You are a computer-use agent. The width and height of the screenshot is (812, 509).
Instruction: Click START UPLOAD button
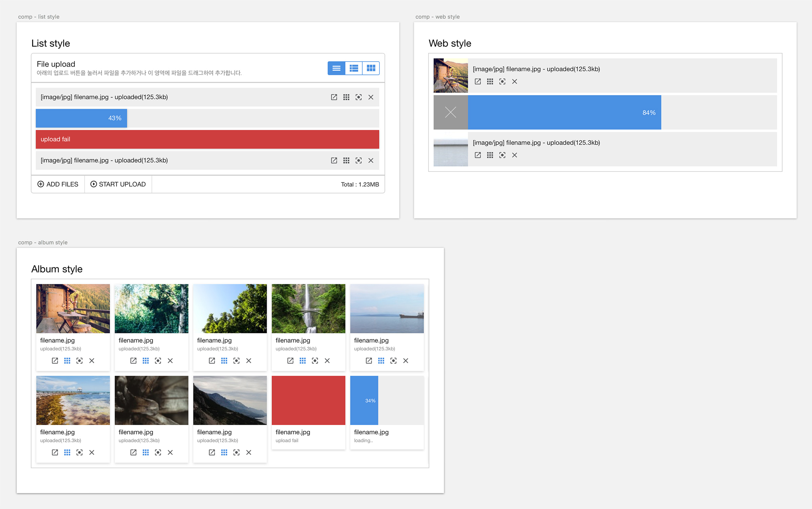[x=118, y=184]
